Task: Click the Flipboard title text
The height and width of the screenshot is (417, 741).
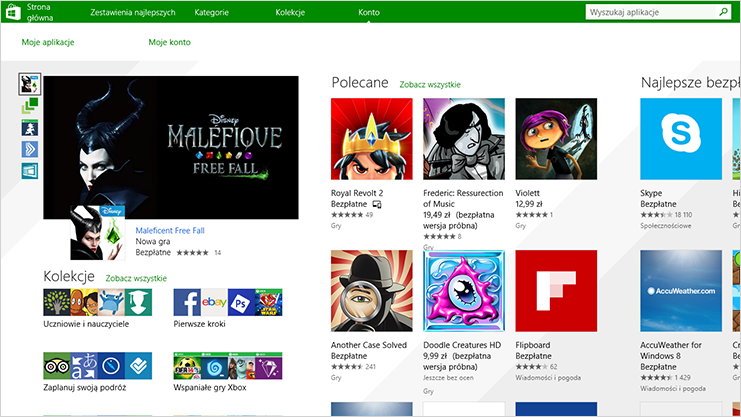Action: [x=533, y=345]
